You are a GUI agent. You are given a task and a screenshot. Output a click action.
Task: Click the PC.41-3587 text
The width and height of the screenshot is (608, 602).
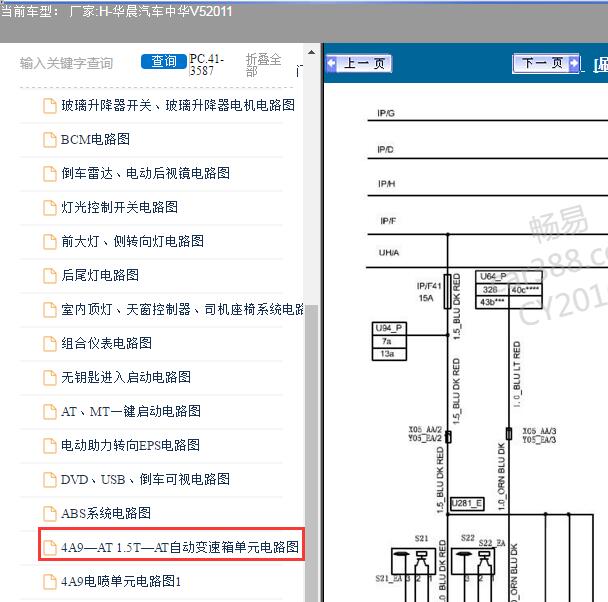point(206,64)
